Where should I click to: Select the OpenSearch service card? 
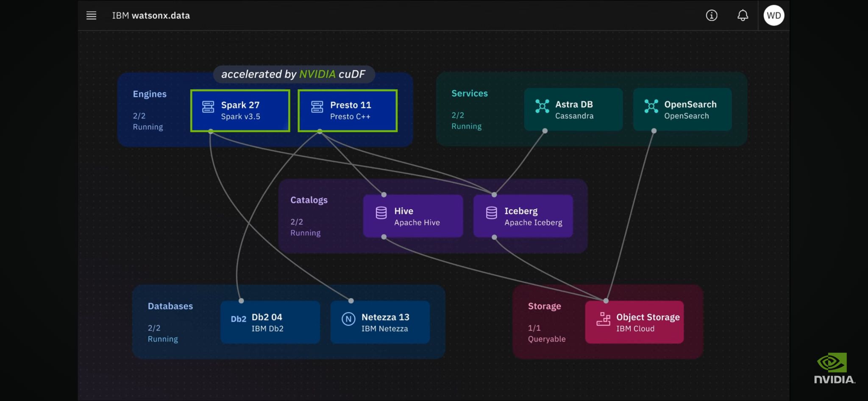click(682, 109)
